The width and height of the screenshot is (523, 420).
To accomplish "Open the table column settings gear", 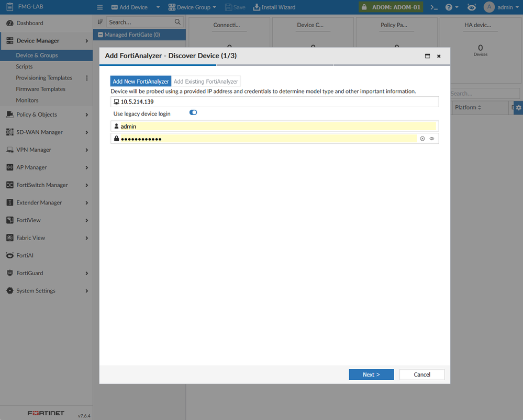I will click(518, 108).
